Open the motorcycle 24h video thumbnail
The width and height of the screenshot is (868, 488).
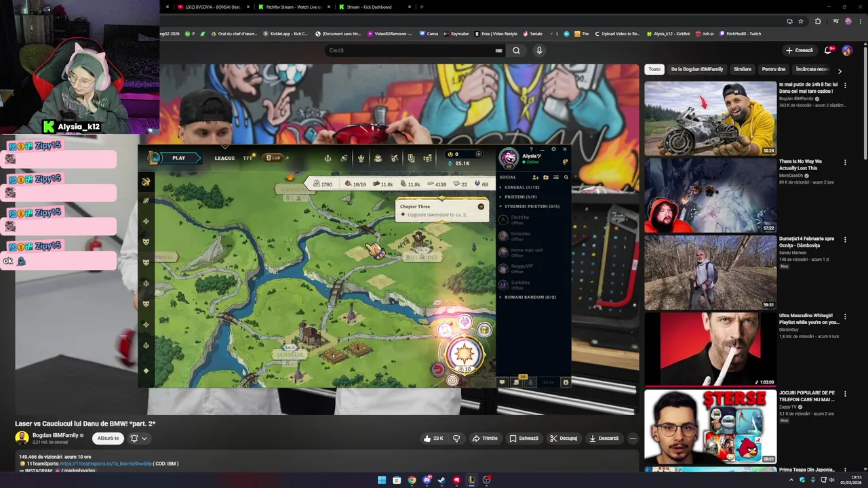pyautogui.click(x=710, y=119)
